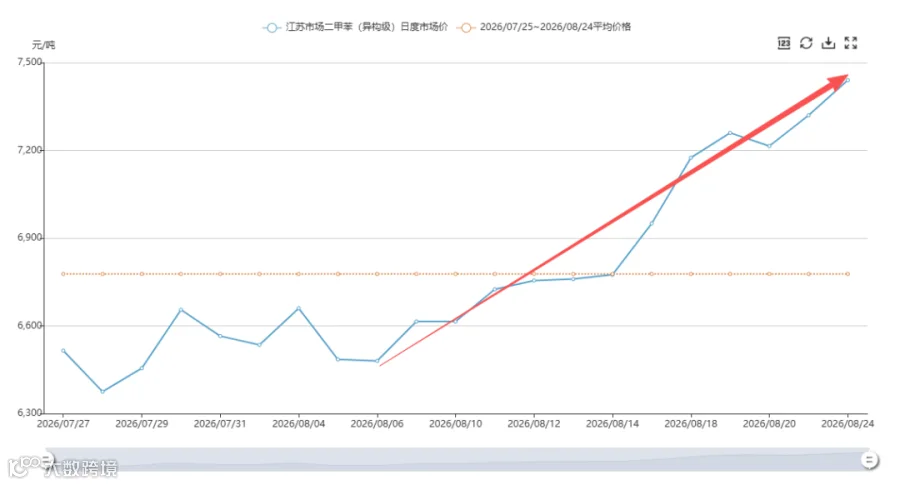The width and height of the screenshot is (900, 485).
Task: Click the y-axis value 6,600
Action: tap(30, 325)
